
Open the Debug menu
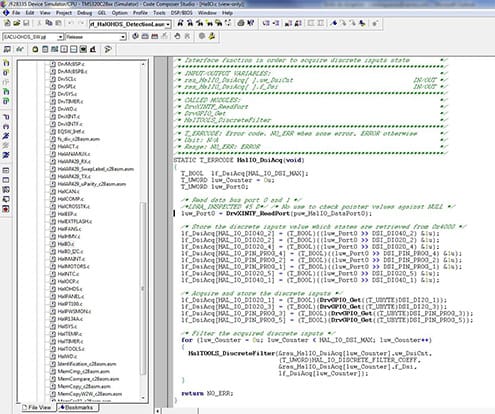84,13
